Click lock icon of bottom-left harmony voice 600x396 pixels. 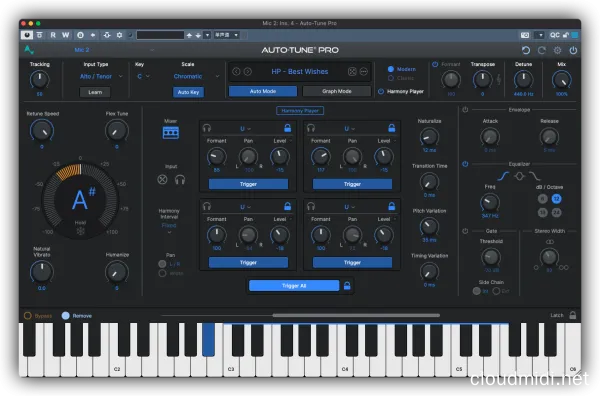tap(287, 206)
